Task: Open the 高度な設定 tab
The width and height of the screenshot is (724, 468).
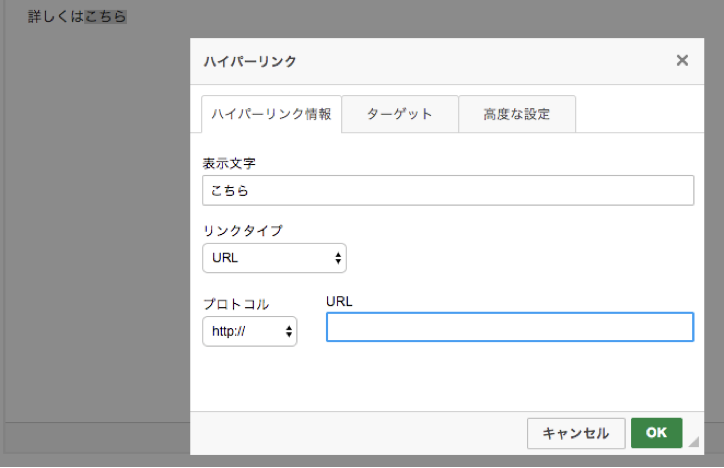Action: [x=516, y=114]
